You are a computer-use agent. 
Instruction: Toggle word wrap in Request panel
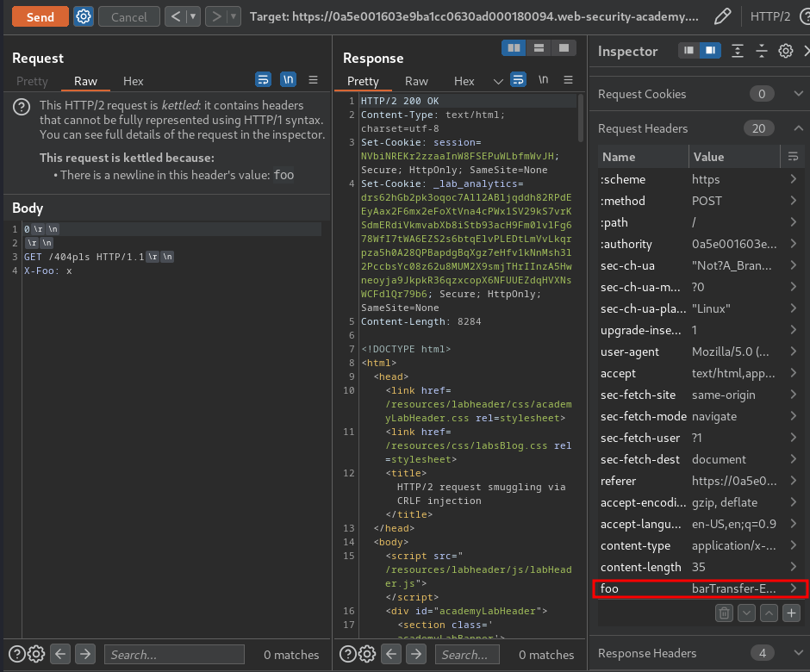263,79
